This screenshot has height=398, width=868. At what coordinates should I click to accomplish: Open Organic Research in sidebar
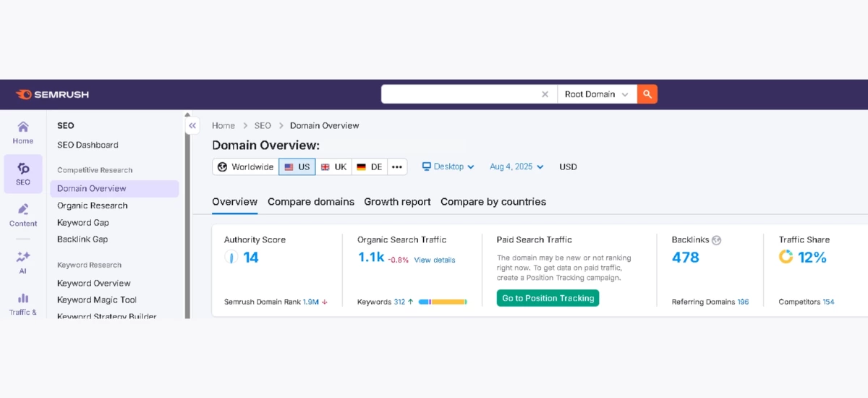pos(92,206)
